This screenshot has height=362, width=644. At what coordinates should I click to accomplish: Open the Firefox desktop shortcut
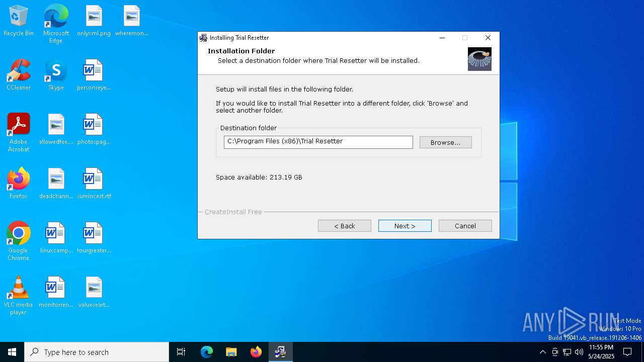point(19,184)
